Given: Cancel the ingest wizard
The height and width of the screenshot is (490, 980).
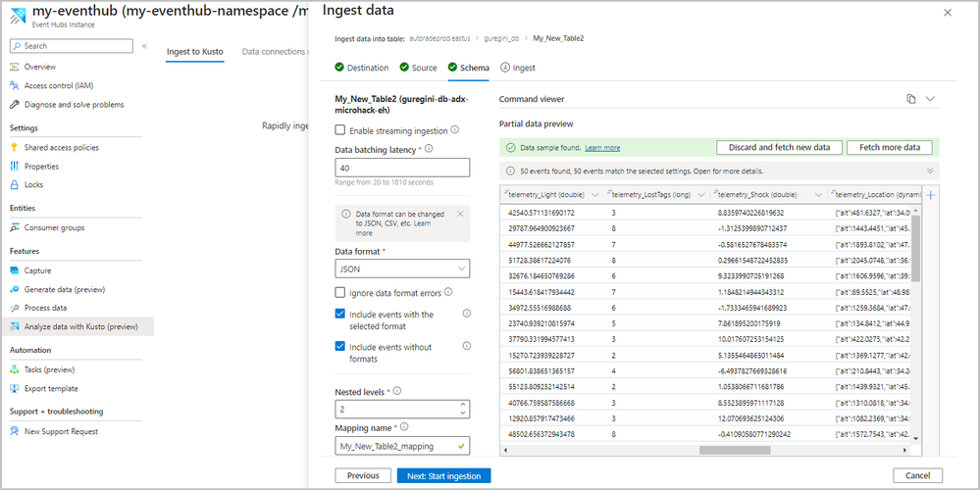Looking at the screenshot, I should [917, 475].
